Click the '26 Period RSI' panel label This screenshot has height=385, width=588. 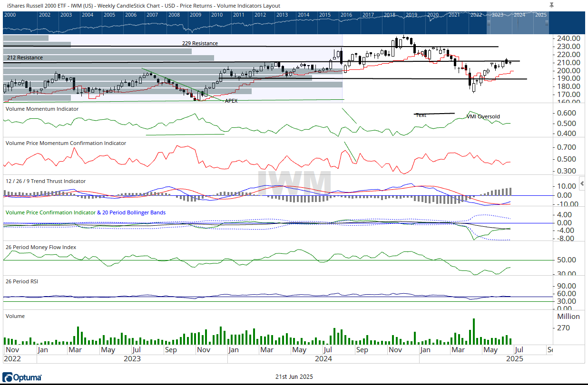tap(22, 281)
